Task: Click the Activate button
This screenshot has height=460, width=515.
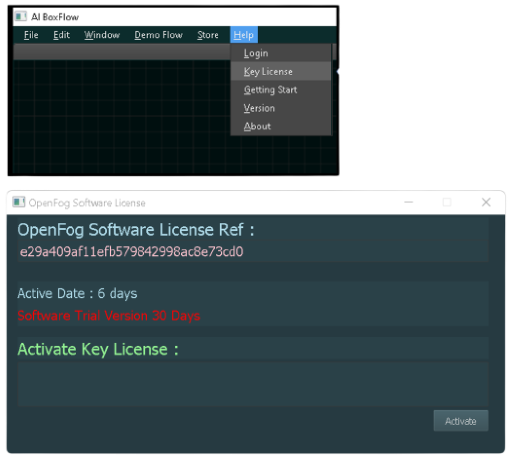Action: pyautogui.click(x=461, y=421)
